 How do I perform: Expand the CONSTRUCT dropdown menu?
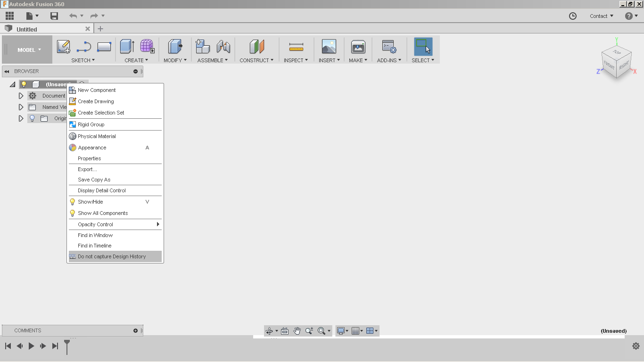pyautogui.click(x=256, y=60)
